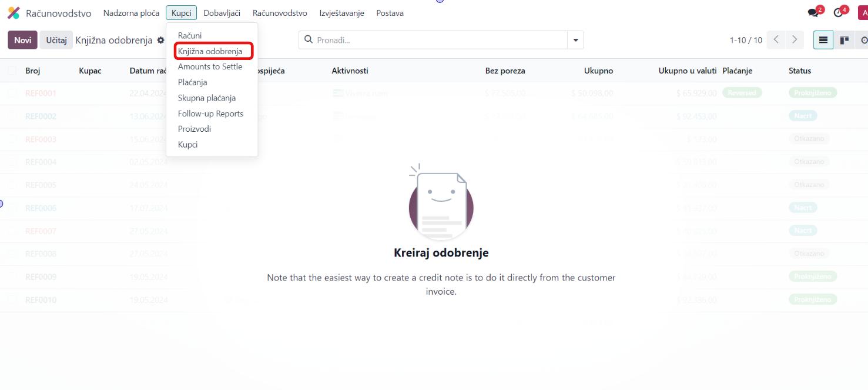Open the Izvještavanje menu
This screenshot has height=390, width=868.
(341, 13)
